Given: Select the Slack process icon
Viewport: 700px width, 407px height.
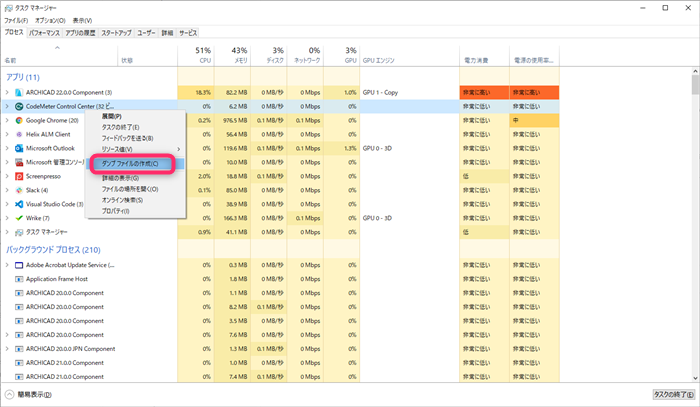Looking at the screenshot, I should [19, 190].
